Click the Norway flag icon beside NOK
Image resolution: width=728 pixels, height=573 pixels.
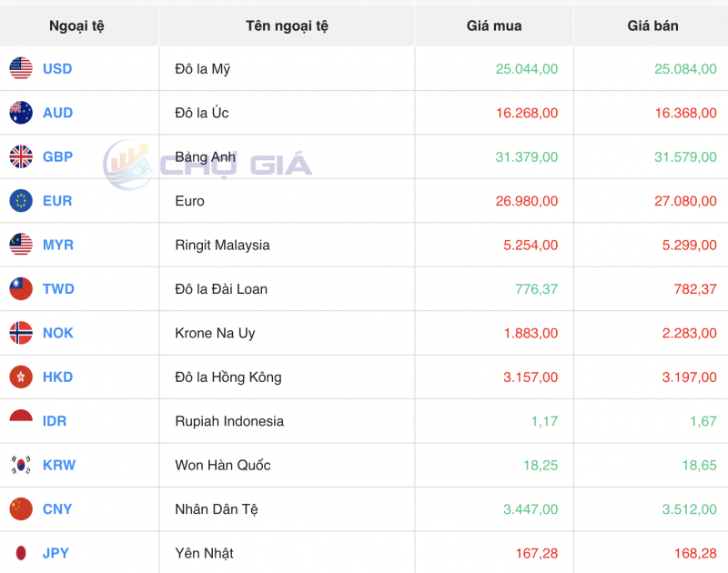[x=20, y=333]
